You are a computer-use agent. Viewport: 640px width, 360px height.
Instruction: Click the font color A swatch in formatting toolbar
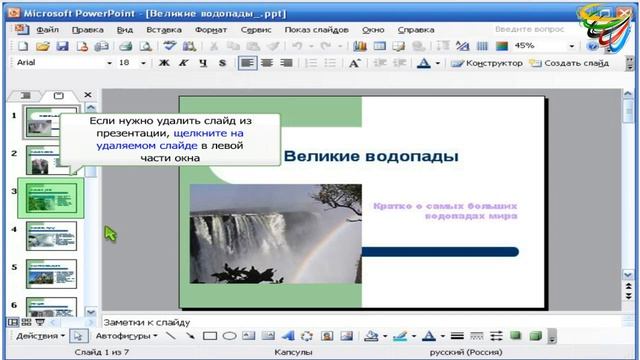pyautogui.click(x=424, y=63)
